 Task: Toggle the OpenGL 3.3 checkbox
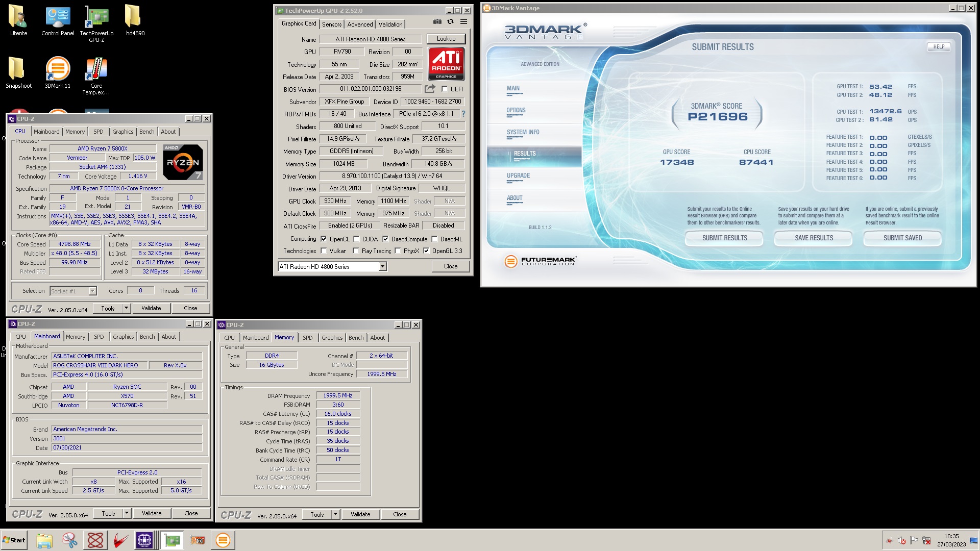[426, 251]
